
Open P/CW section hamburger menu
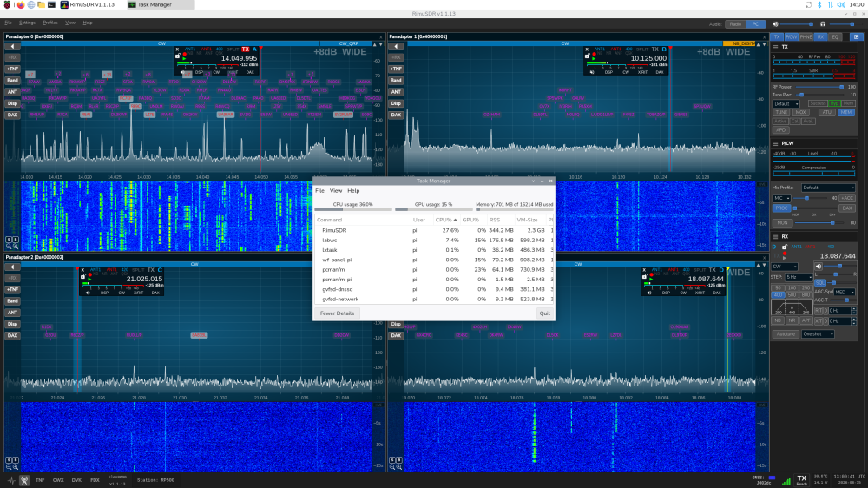(x=775, y=143)
